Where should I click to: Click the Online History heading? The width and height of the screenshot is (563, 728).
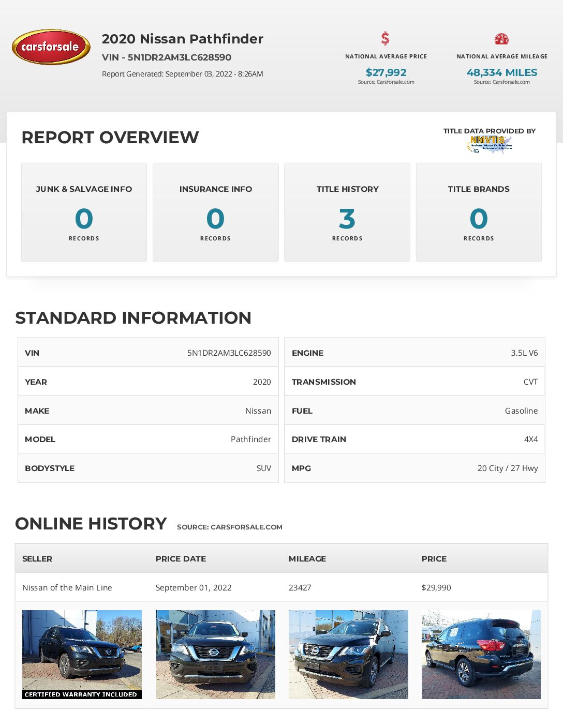(91, 524)
